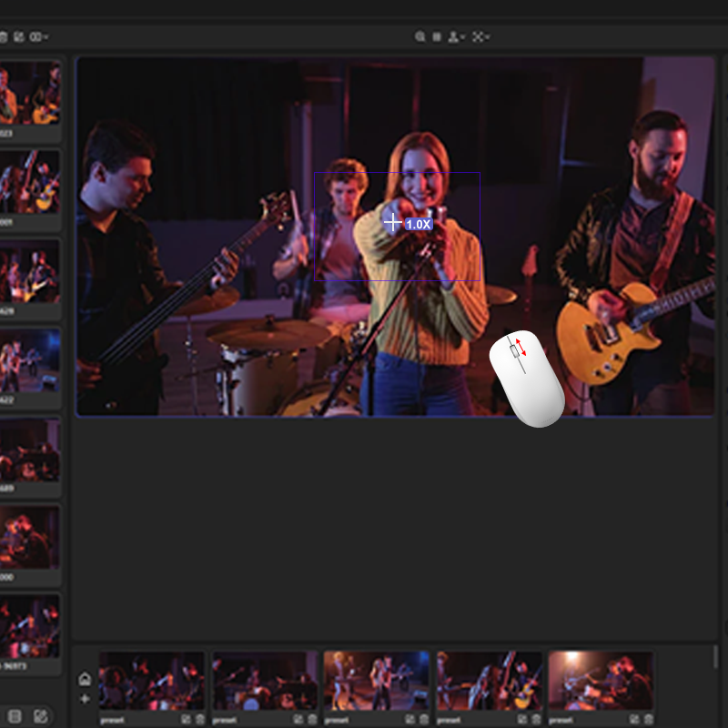
Task: Click the magnifier zoom icon in top toolbar
Action: (420, 37)
